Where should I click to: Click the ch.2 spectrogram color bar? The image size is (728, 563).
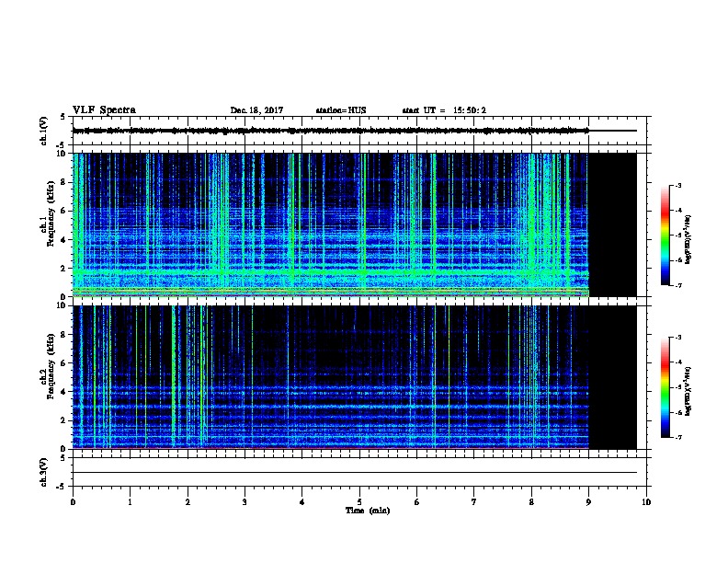[665, 387]
